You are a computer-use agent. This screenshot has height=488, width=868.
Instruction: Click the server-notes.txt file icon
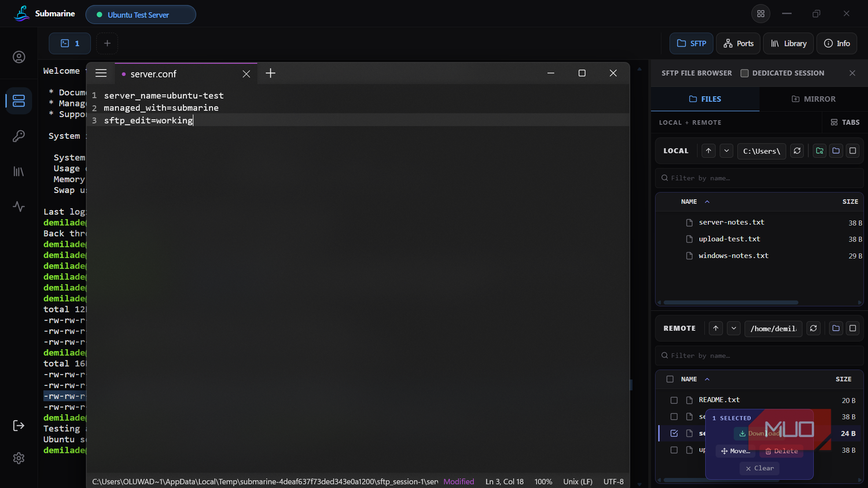click(x=689, y=223)
